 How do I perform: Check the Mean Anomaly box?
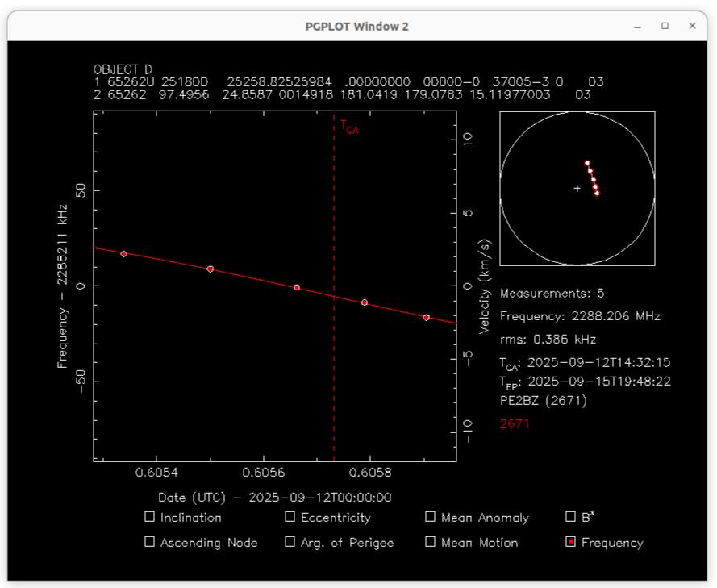[x=430, y=517]
